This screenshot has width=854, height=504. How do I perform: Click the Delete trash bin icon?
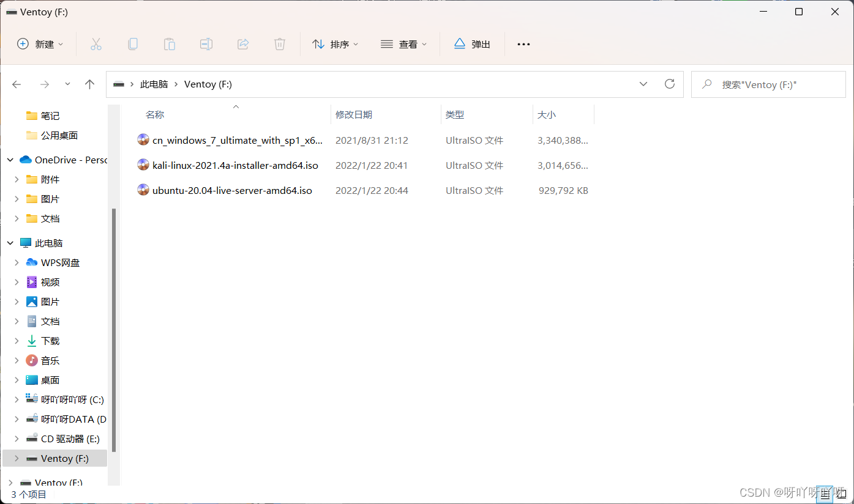click(280, 44)
